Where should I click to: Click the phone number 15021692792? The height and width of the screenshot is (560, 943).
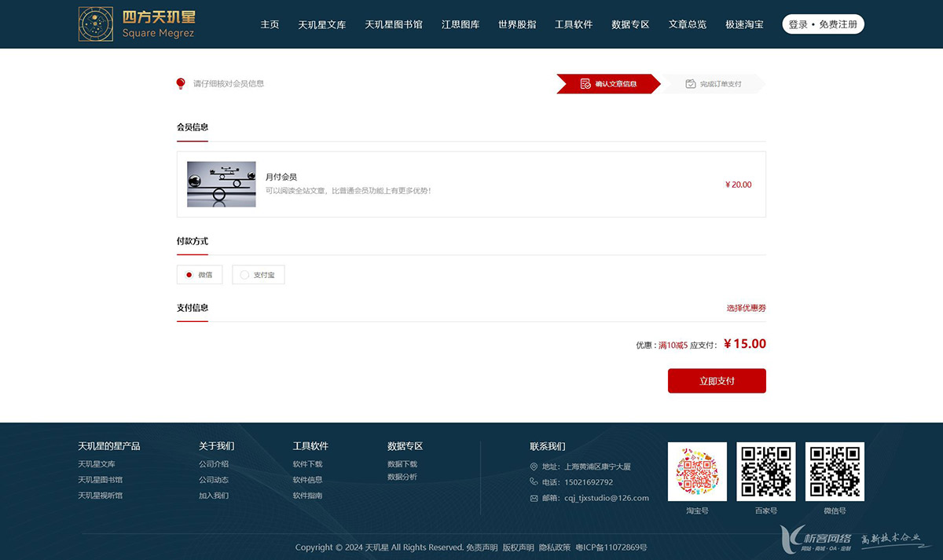point(589,482)
